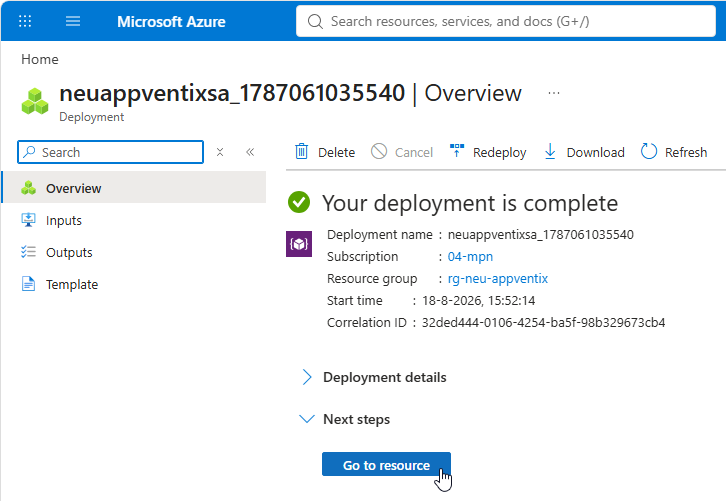Click the Overview cubes icon in sidebar
The height and width of the screenshot is (501, 726).
(28, 188)
